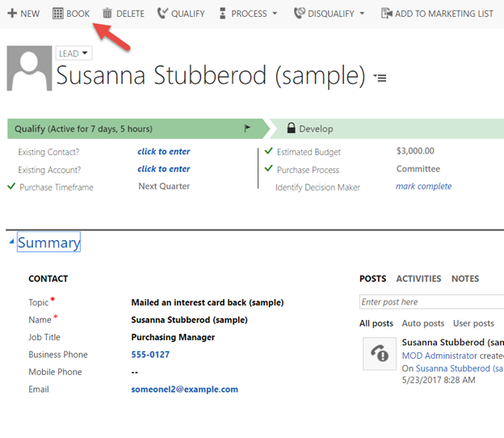Click the Book calendar icon
The image size is (504, 438).
[x=58, y=14]
